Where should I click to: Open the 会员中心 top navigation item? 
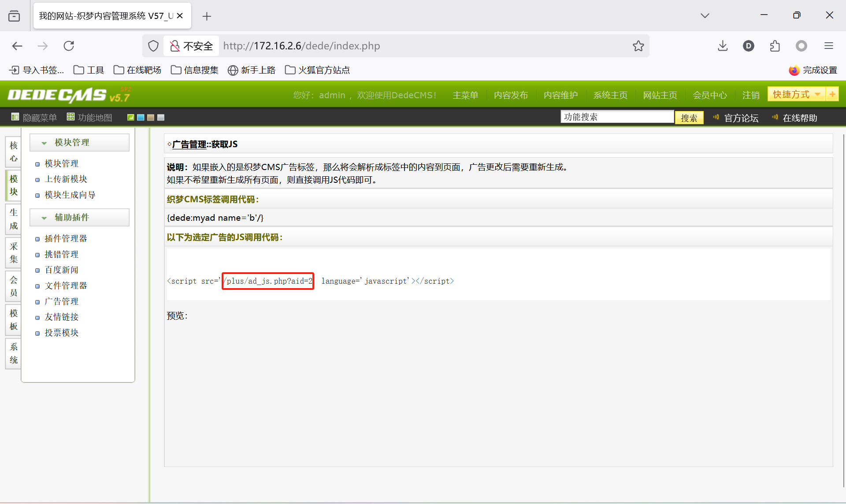click(710, 95)
